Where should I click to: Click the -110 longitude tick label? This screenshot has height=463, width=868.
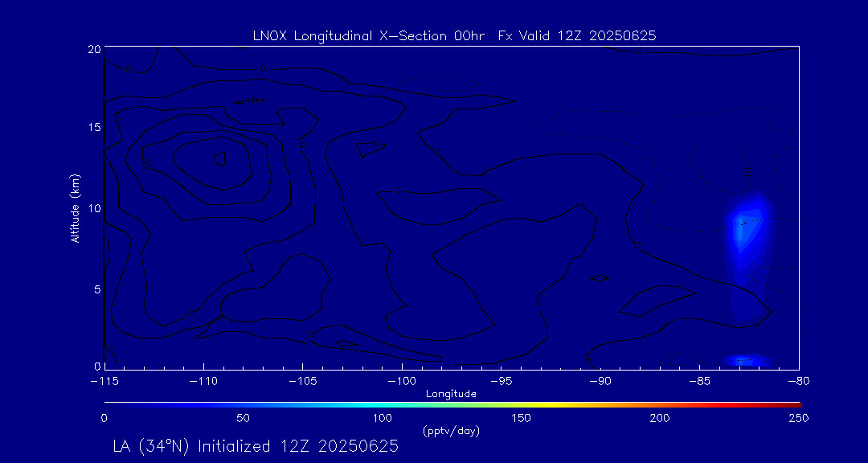(x=203, y=382)
